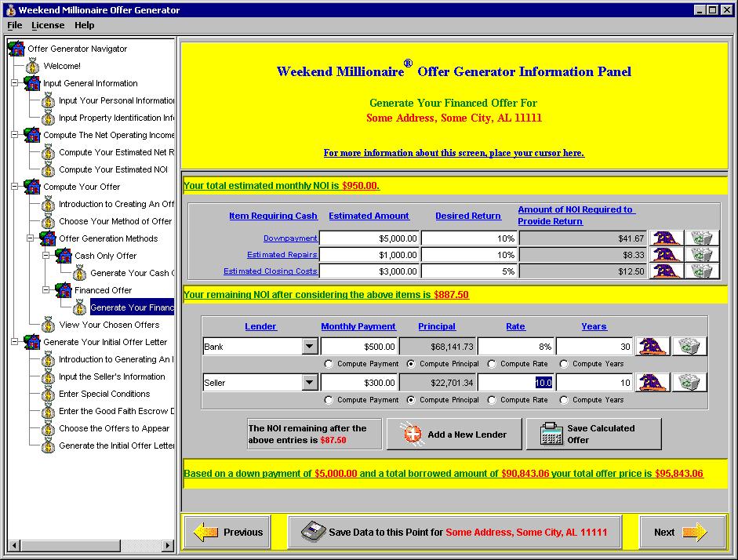
Task: Click the Bank monthly payment field
Action: [359, 347]
